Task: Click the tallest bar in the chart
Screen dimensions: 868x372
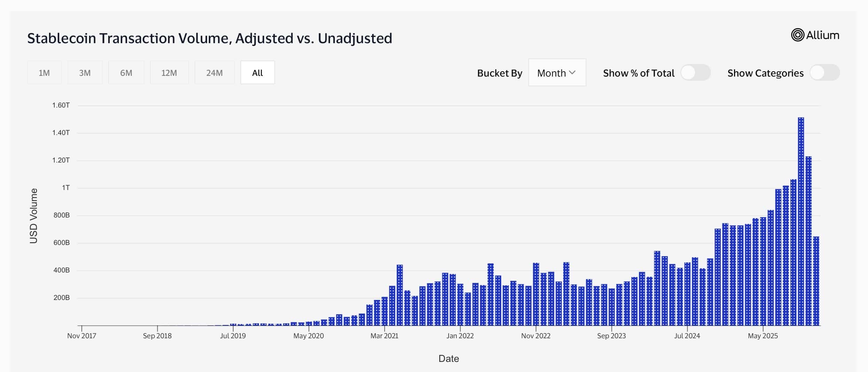Action: (801, 223)
